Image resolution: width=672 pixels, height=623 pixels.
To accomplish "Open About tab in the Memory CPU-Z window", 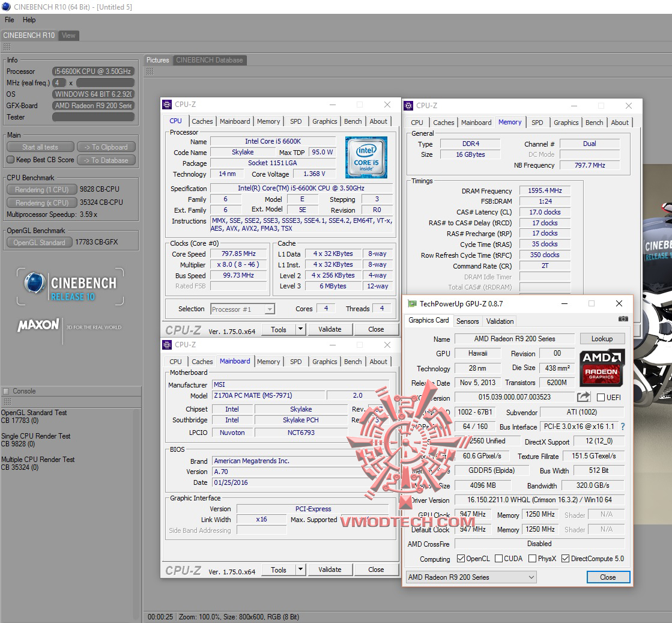I will tap(620, 123).
